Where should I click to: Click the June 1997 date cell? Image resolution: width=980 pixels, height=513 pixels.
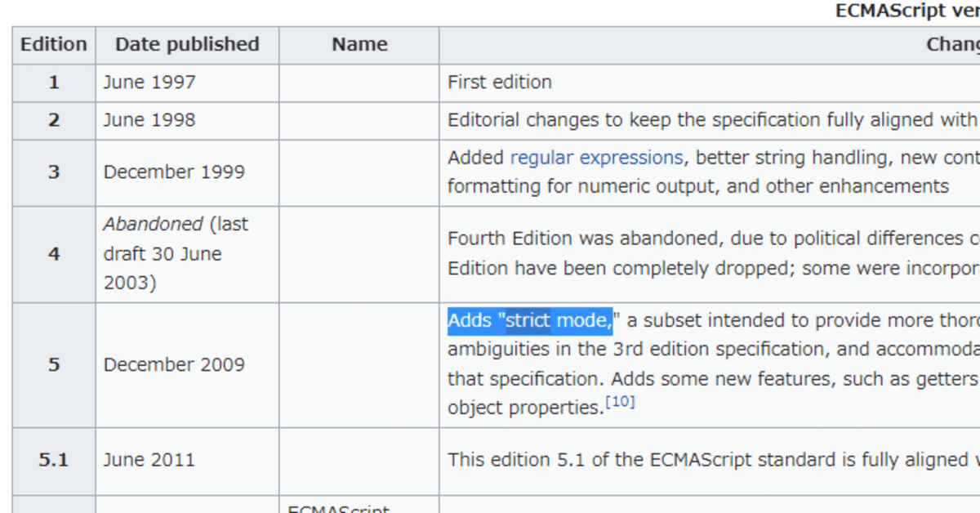(187, 83)
